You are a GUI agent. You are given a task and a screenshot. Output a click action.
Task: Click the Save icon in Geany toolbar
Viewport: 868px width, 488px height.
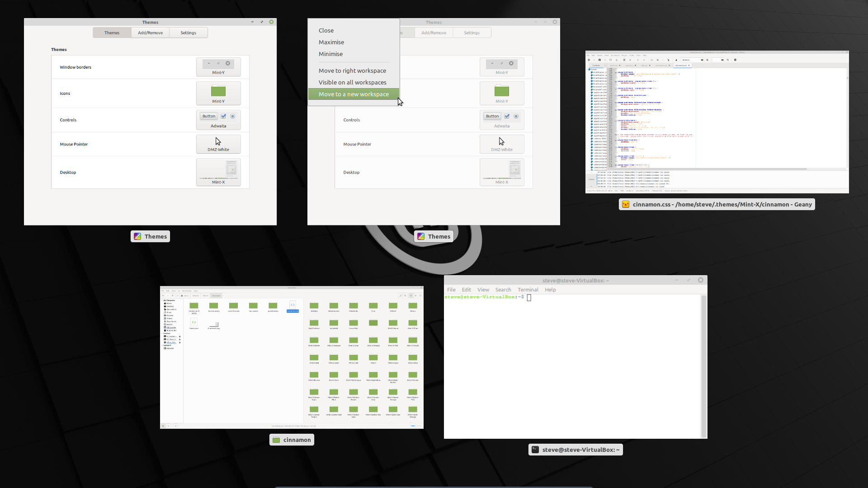[x=610, y=60]
